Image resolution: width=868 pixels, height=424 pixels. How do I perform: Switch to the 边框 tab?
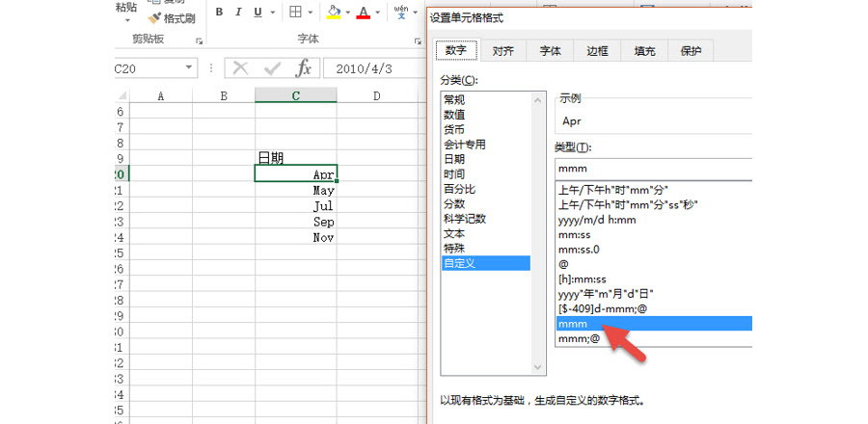click(x=597, y=51)
